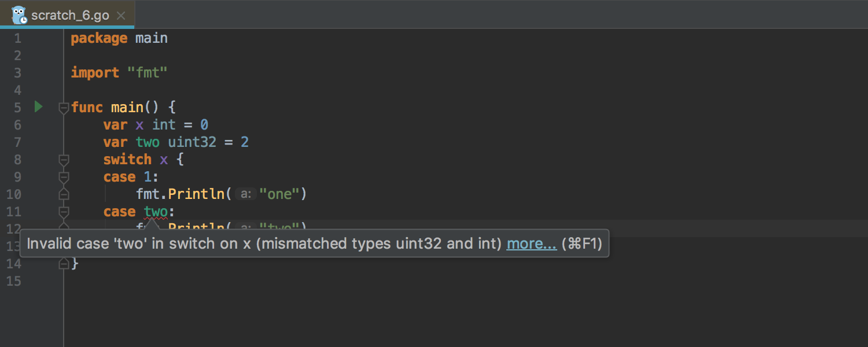The width and height of the screenshot is (868, 347).
Task: Click fold end marker on line 10
Action: (x=64, y=194)
